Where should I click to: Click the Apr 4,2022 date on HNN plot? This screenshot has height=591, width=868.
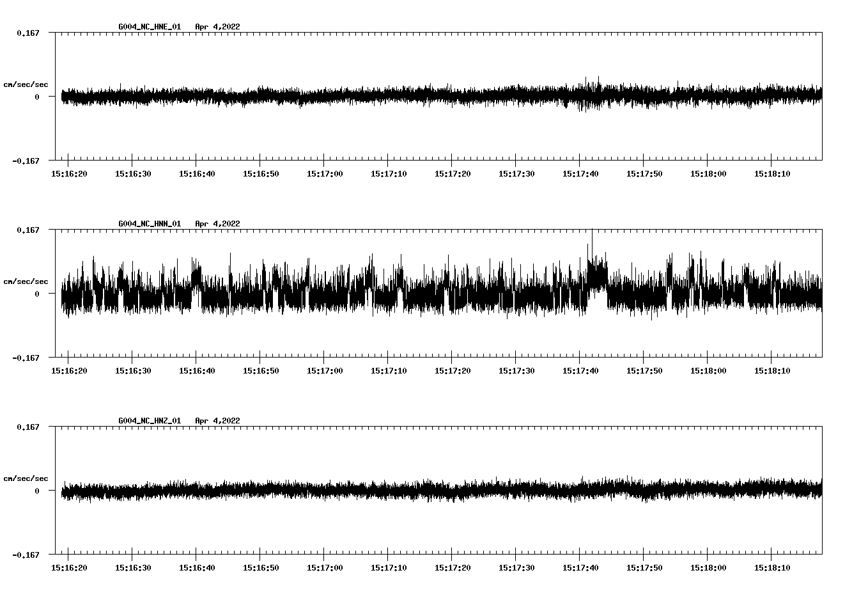(x=218, y=224)
